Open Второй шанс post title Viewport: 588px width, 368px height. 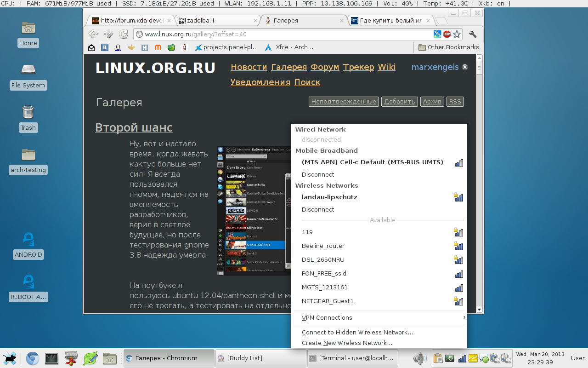pos(134,127)
